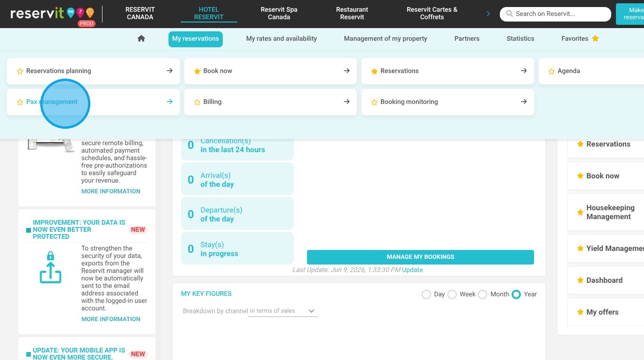
Task: Click the MANAGE MY BOOKINGS button
Action: (420, 257)
